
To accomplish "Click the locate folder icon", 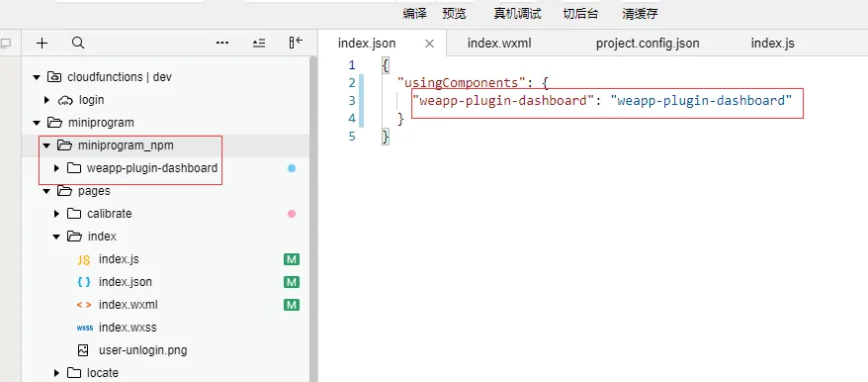I will [x=74, y=373].
